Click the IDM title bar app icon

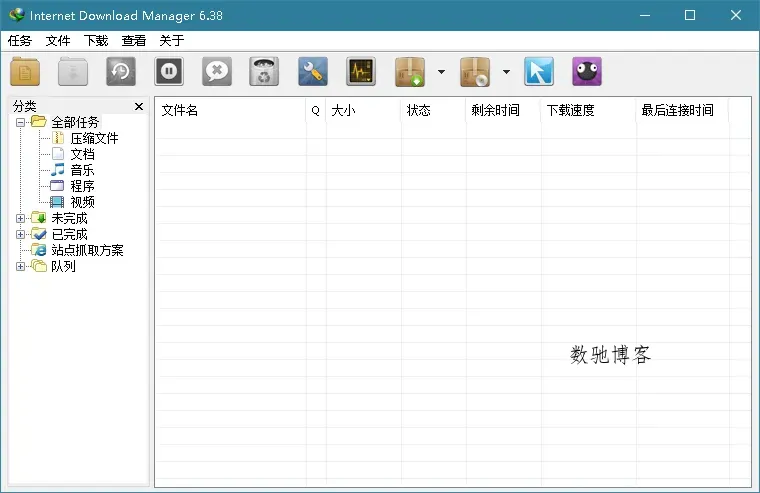[16, 15]
